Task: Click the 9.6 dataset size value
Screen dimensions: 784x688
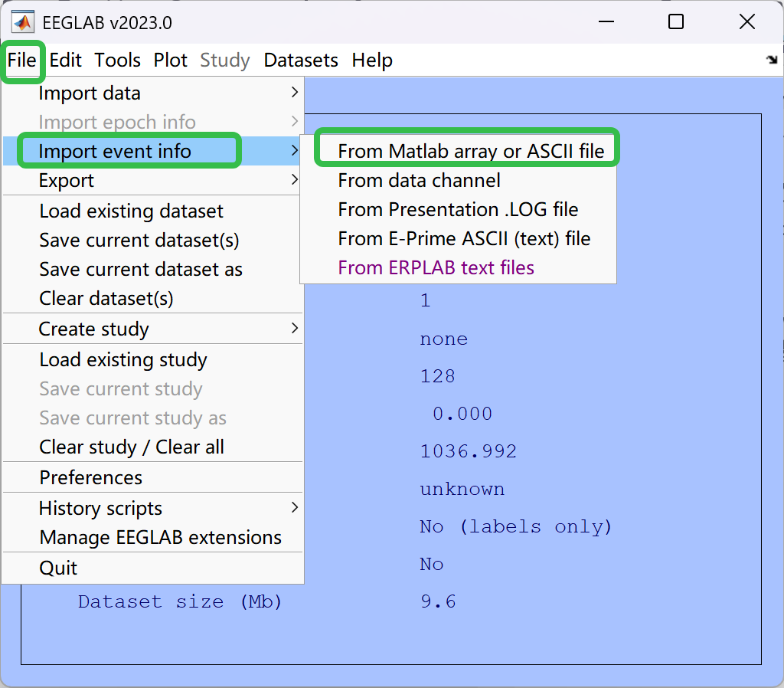Action: point(438,601)
